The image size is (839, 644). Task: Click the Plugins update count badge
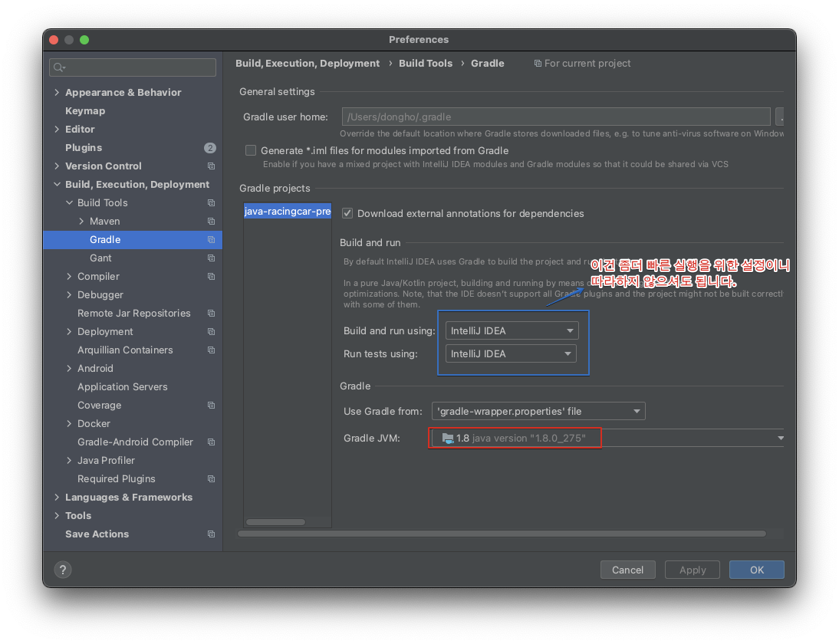pyautogui.click(x=210, y=148)
